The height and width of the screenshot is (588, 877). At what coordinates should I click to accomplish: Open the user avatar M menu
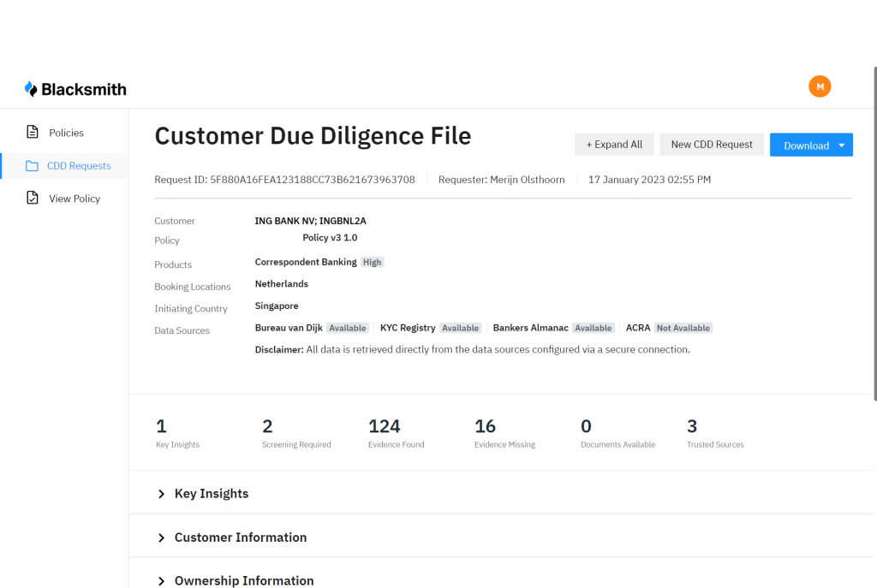point(820,86)
